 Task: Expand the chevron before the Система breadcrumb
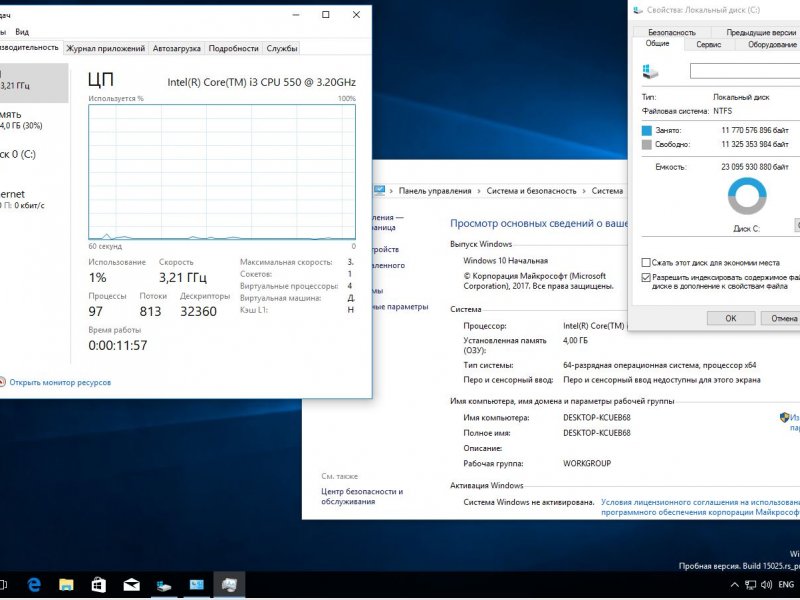point(584,191)
